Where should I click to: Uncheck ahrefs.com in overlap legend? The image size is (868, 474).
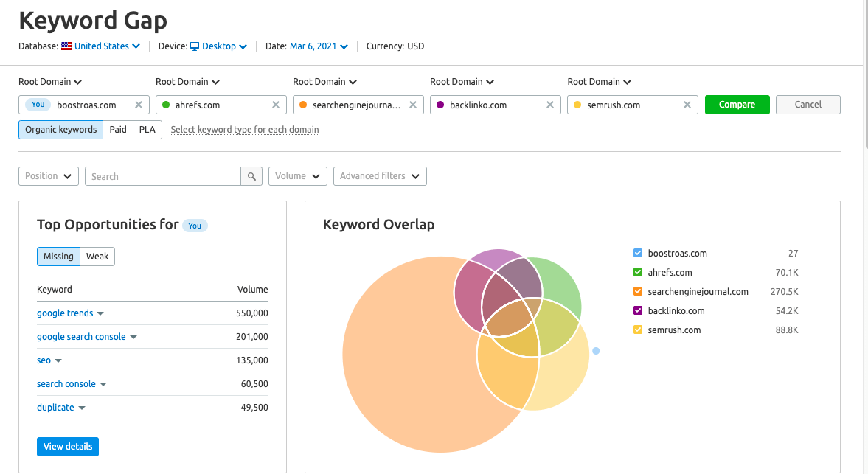638,272
